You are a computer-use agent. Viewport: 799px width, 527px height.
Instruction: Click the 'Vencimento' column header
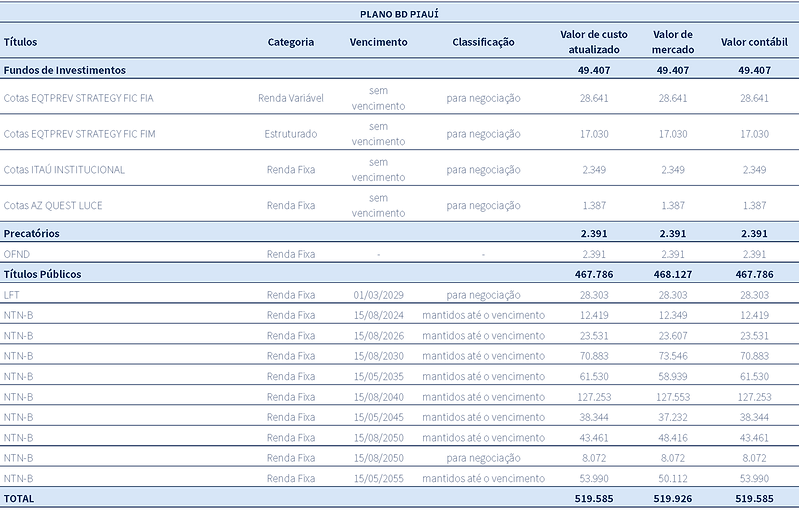378,42
